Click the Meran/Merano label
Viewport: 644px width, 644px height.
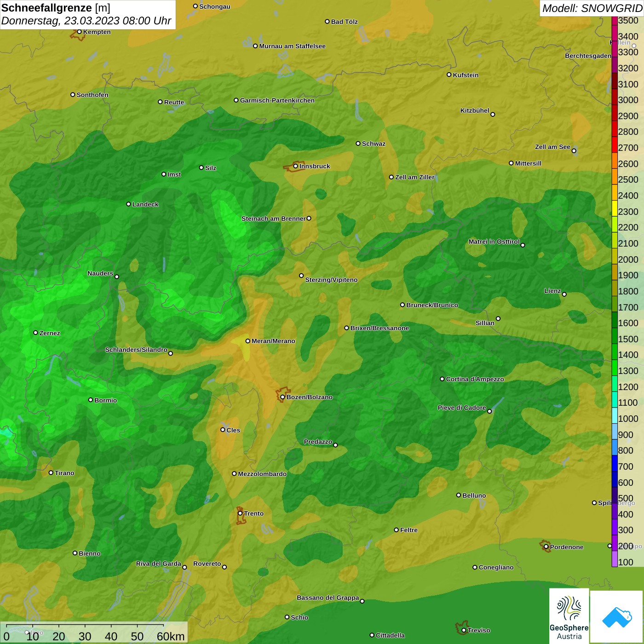(273, 341)
